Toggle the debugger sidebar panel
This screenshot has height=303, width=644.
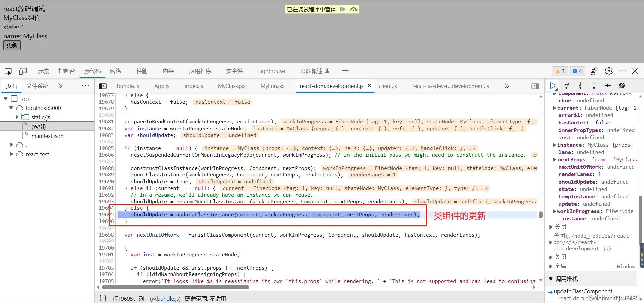click(x=535, y=86)
